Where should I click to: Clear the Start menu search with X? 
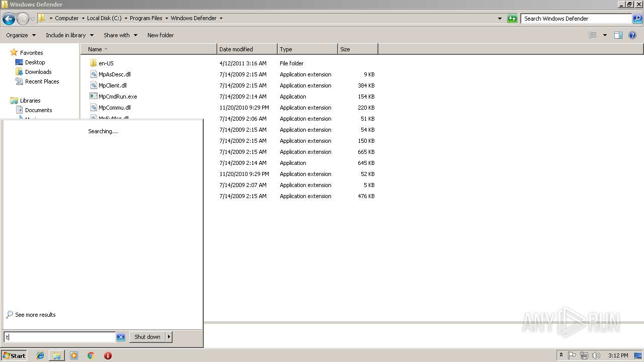[x=121, y=337]
